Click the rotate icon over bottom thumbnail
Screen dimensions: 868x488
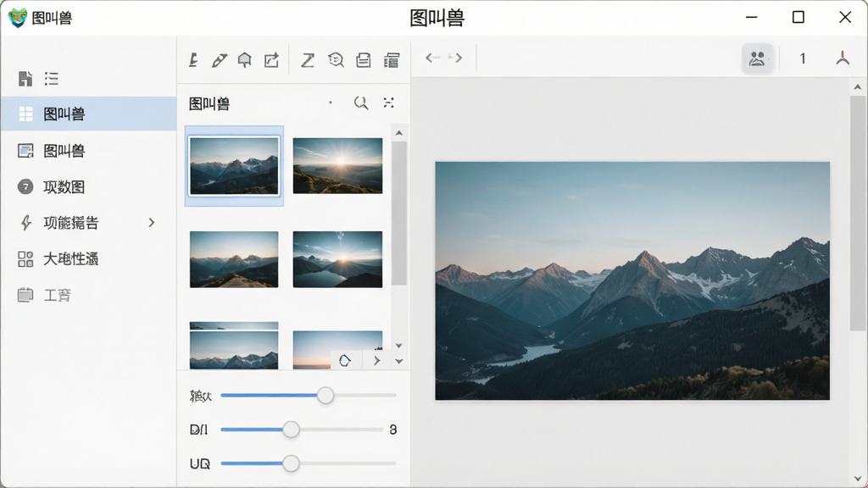(x=345, y=361)
